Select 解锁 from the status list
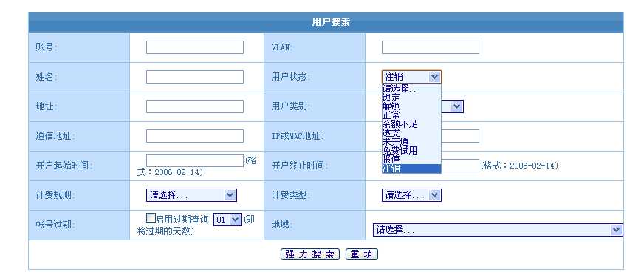Screen dimensions: 644x275 pyautogui.click(x=411, y=106)
